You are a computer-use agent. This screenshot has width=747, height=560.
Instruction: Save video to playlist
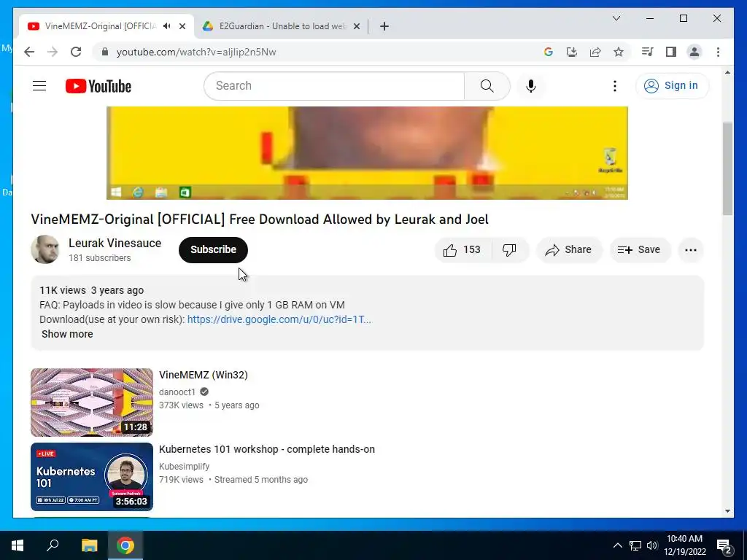click(640, 249)
